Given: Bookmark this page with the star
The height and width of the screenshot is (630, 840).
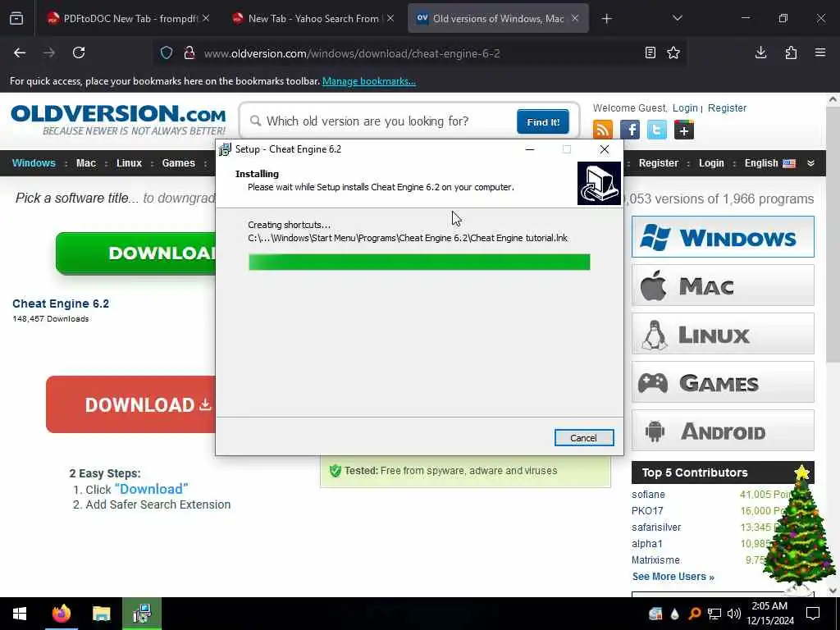Looking at the screenshot, I should pyautogui.click(x=673, y=52).
